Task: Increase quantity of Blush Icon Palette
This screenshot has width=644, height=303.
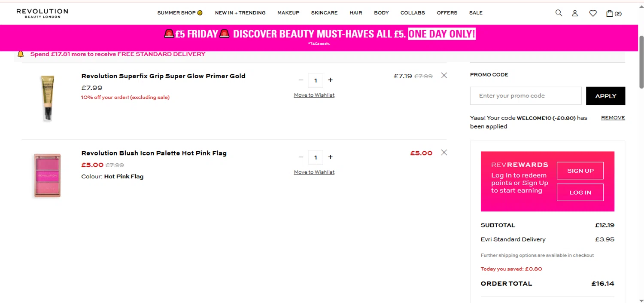Action: [x=330, y=157]
